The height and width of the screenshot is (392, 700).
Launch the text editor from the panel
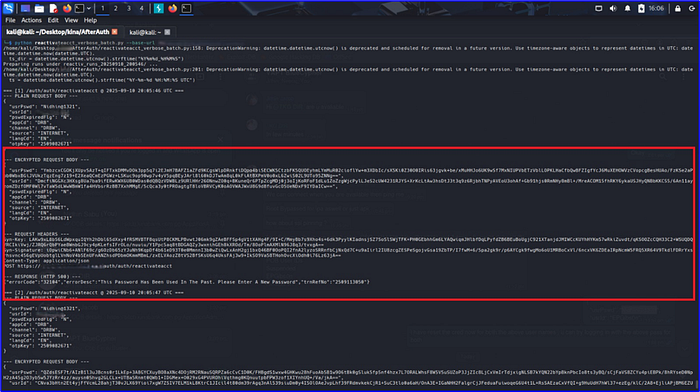click(53, 8)
